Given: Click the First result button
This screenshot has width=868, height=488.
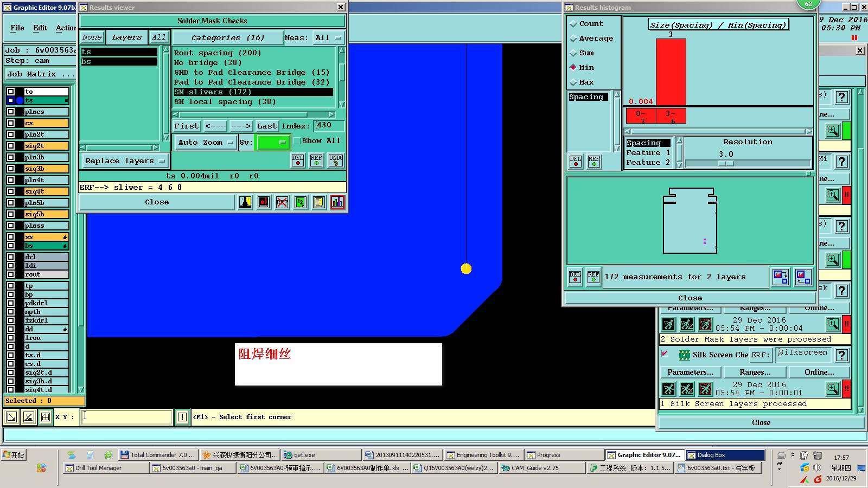Looking at the screenshot, I should coord(187,126).
